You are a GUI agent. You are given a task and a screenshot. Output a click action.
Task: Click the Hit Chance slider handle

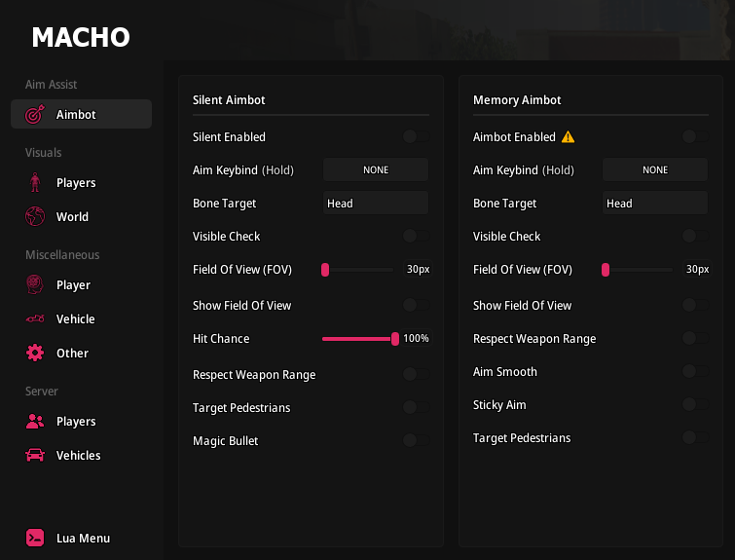tap(395, 339)
